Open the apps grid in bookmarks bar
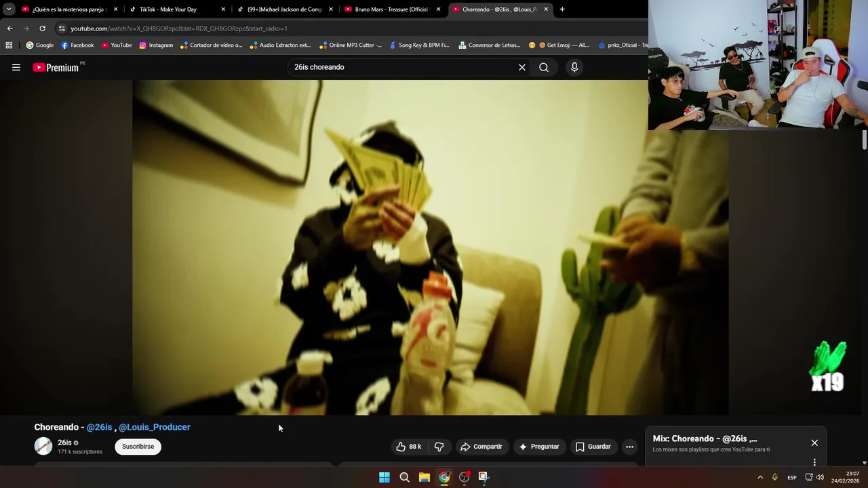Image resolution: width=868 pixels, height=488 pixels. [x=9, y=45]
